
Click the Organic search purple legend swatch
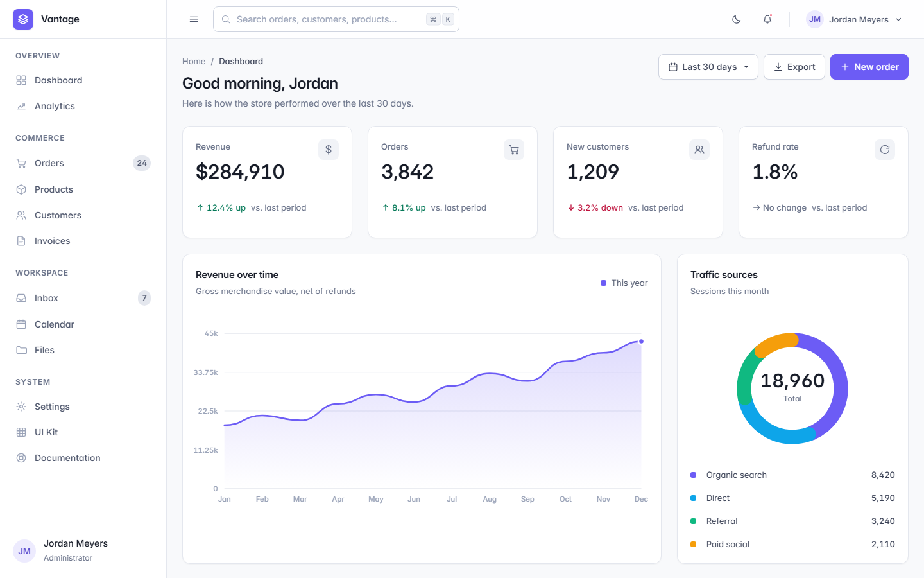coord(693,475)
